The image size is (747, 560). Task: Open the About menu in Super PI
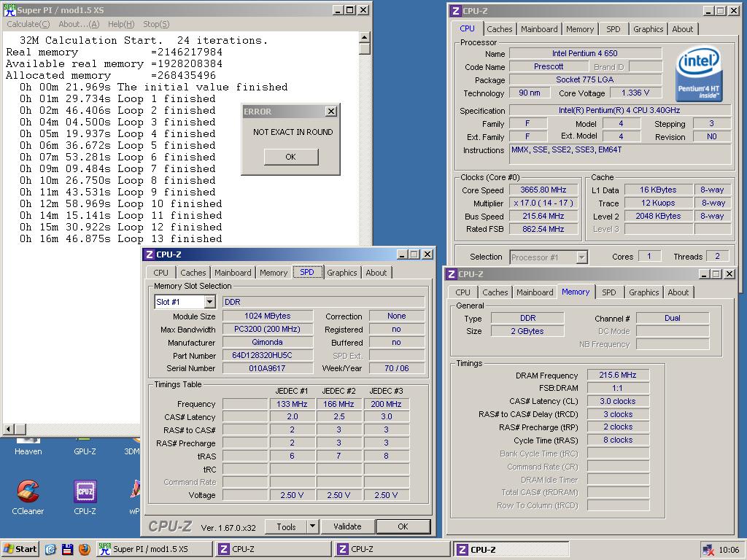79,24
